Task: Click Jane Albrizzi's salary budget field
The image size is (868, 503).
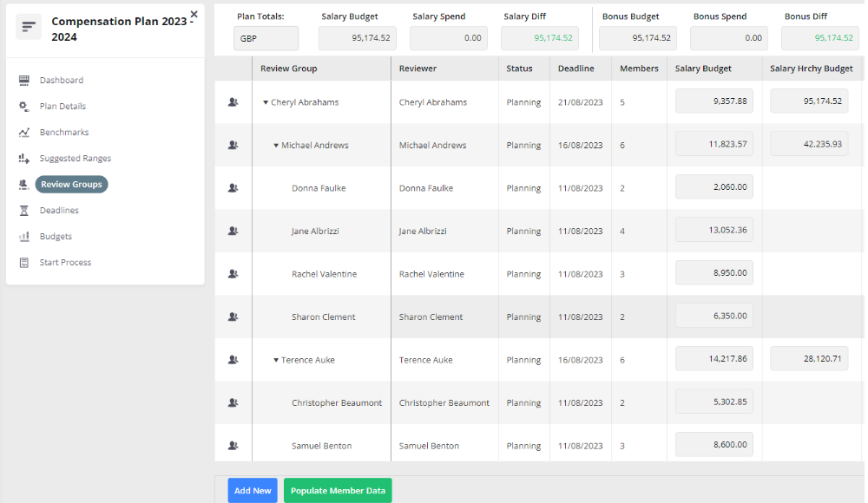Action: click(x=713, y=231)
